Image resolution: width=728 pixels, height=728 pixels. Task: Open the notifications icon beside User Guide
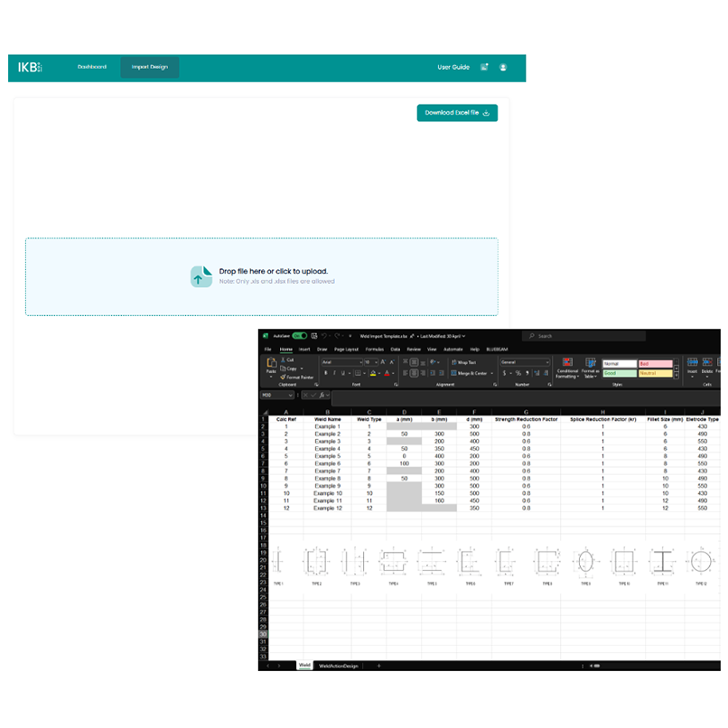click(x=484, y=68)
